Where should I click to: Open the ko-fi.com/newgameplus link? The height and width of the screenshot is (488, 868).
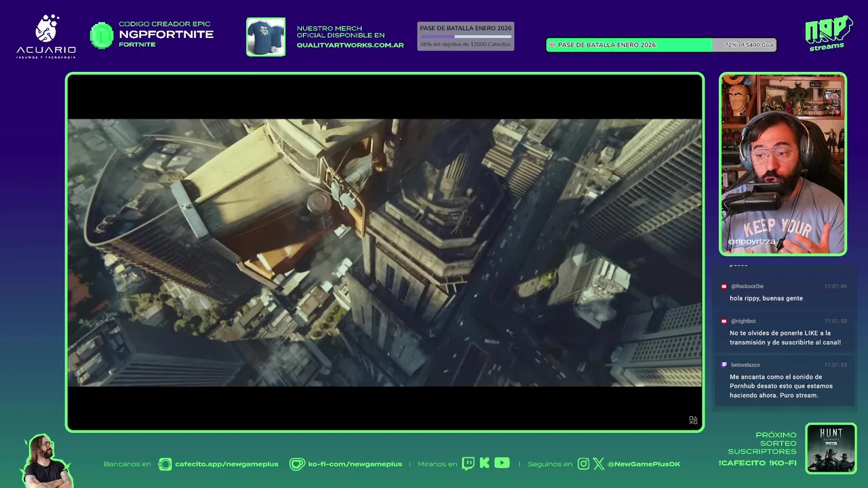[x=355, y=464]
